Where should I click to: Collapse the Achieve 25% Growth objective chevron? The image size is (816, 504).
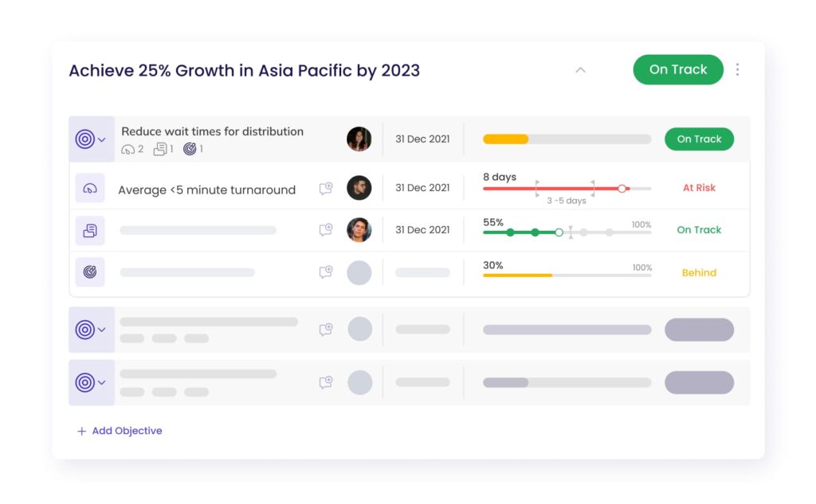[x=580, y=70]
